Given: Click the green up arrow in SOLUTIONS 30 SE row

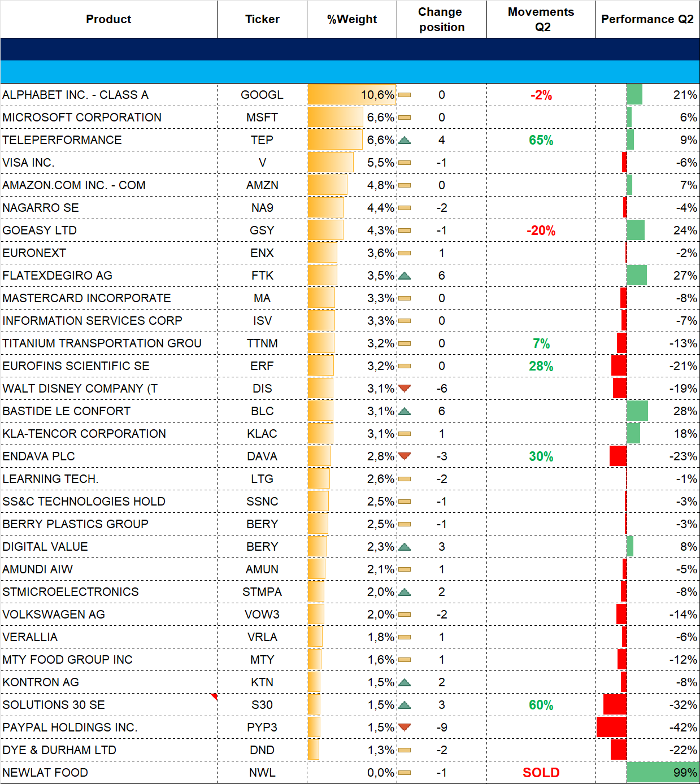Looking at the screenshot, I should click(x=405, y=705).
